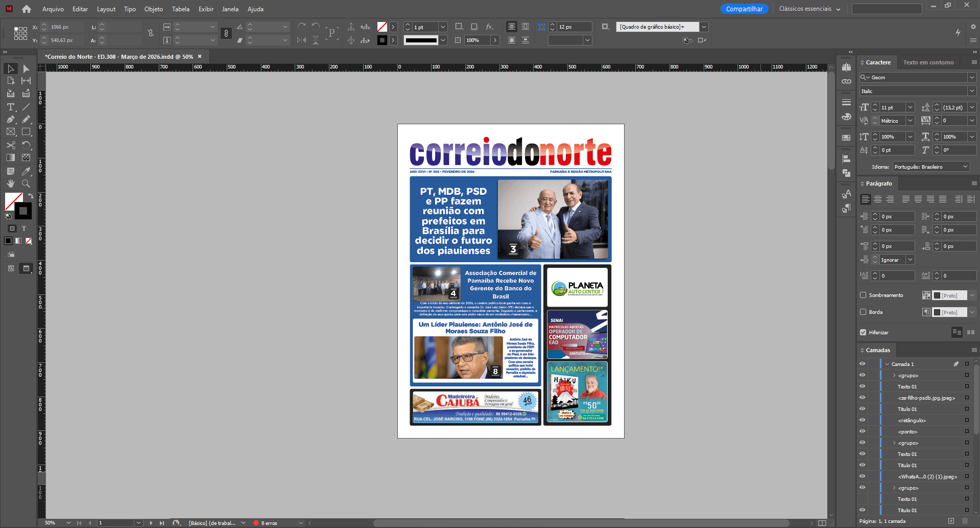
Task: Close the Correio do Norte document tab
Action: (x=200, y=56)
